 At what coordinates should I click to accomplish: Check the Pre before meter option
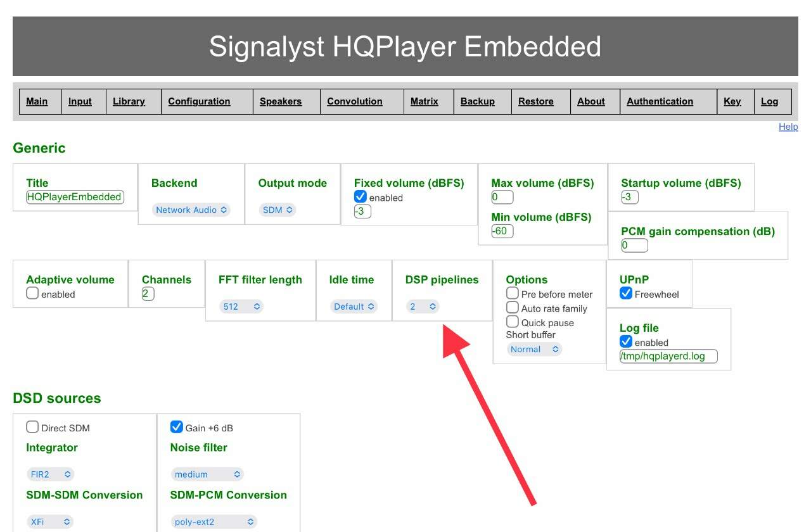(513, 293)
